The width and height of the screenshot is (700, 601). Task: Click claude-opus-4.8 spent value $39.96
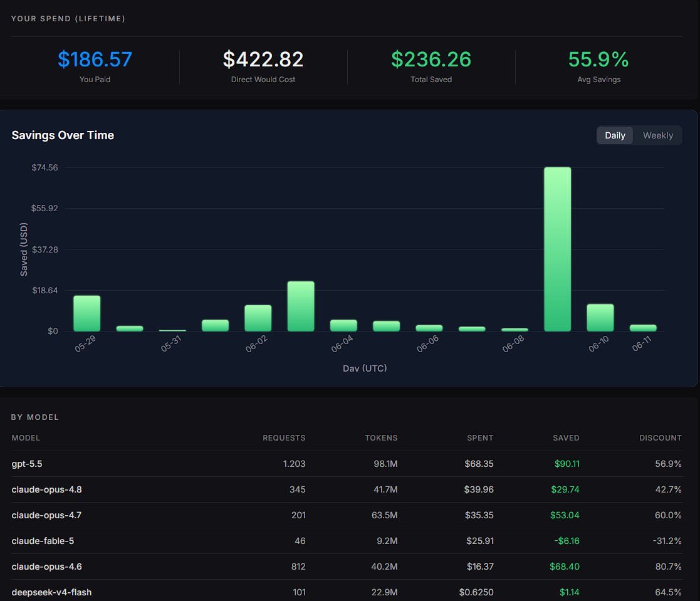coord(479,489)
